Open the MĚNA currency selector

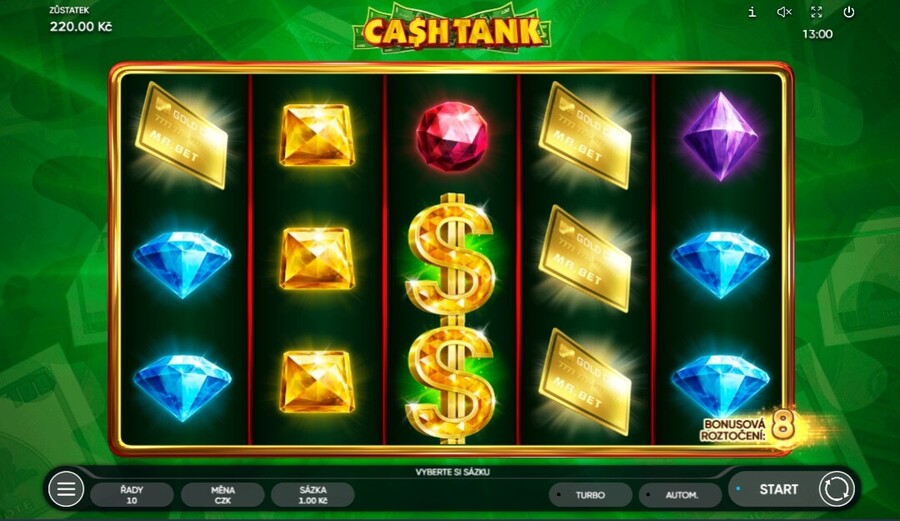point(223,495)
